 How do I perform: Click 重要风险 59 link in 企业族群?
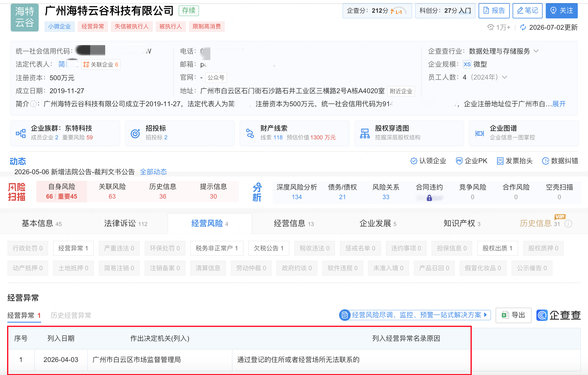click(77, 137)
